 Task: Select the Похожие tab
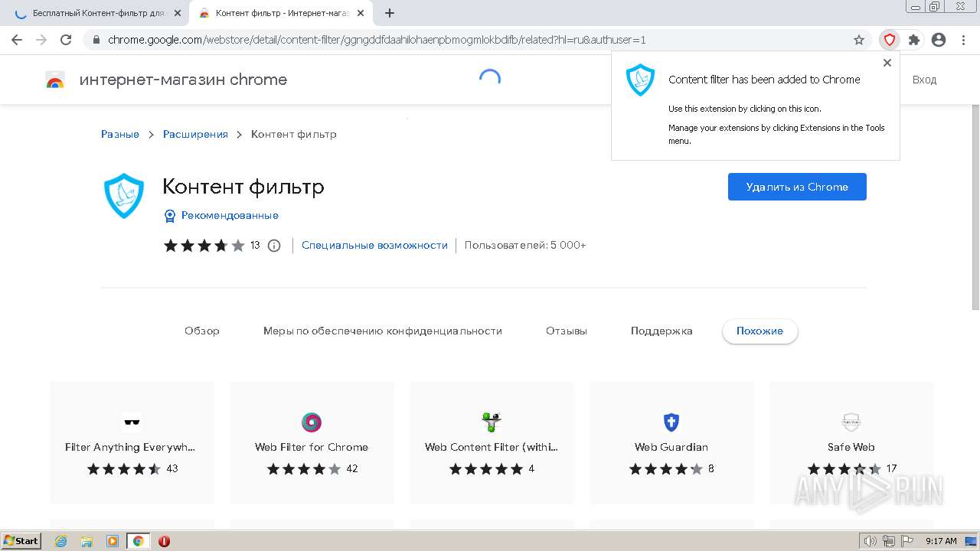(759, 331)
